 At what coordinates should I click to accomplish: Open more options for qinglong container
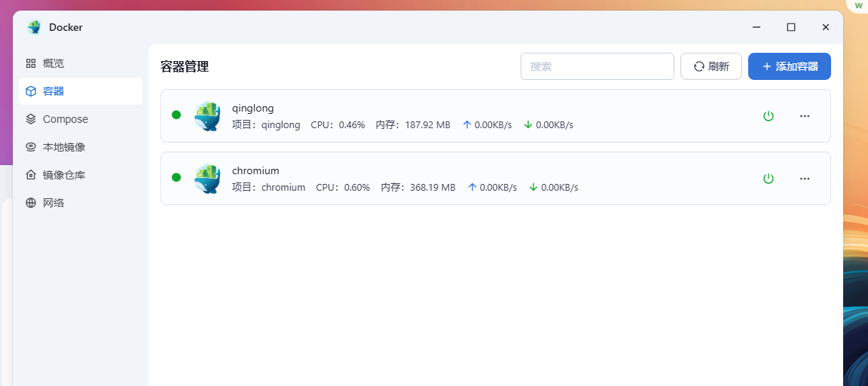pos(805,116)
